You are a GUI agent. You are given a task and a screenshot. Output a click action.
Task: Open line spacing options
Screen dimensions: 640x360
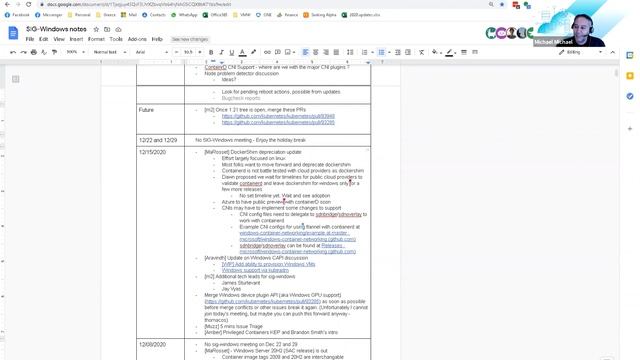click(350, 52)
